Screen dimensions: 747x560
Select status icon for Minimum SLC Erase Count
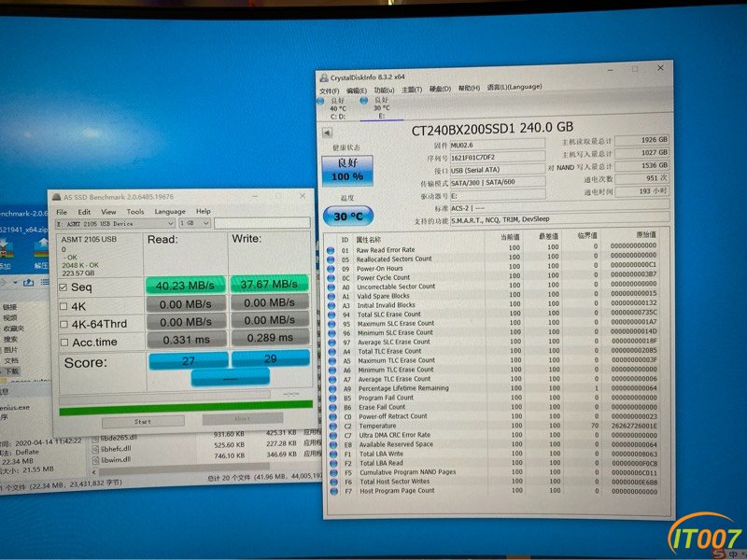pyautogui.click(x=332, y=333)
